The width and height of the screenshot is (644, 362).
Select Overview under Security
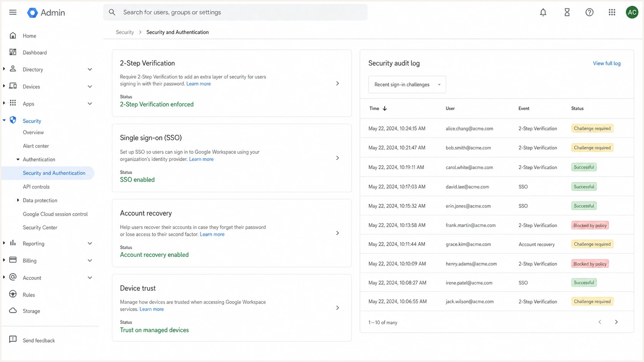coord(33,132)
